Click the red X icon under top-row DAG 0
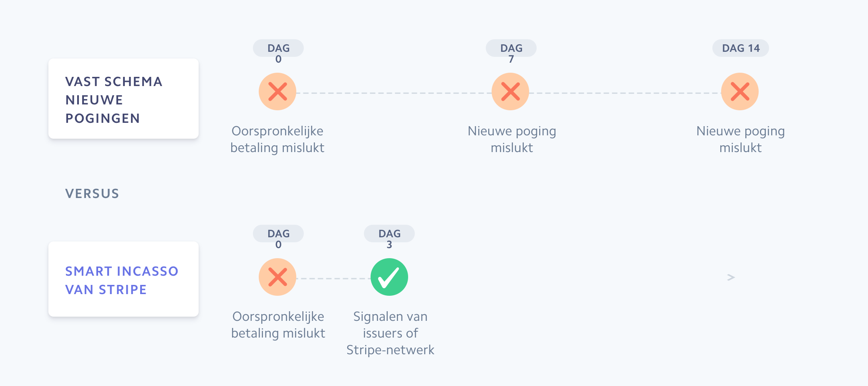 coord(278,91)
